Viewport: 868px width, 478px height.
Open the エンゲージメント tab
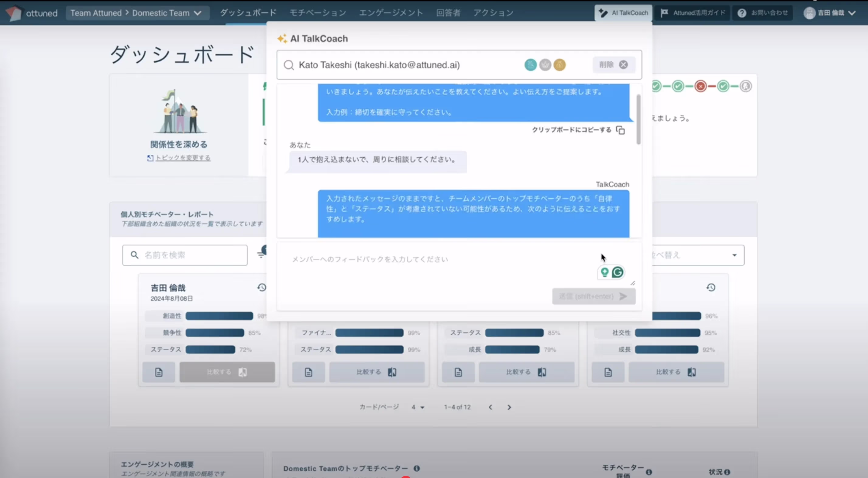[391, 13]
